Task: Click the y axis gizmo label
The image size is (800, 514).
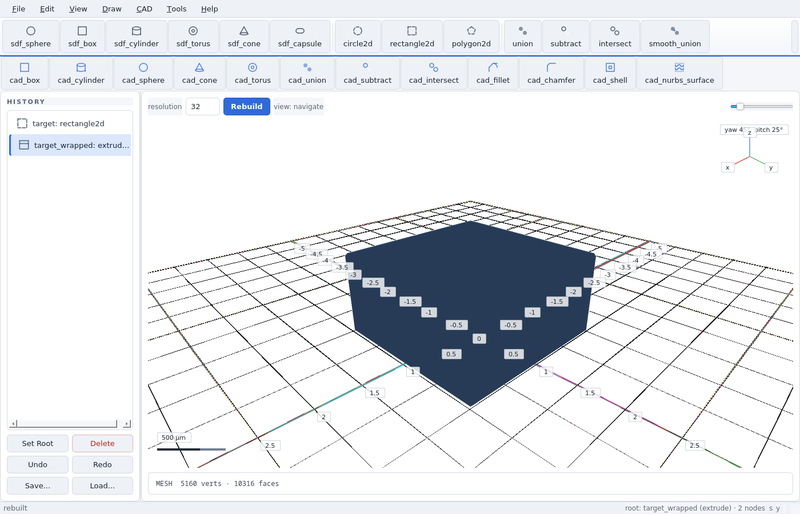Action: tap(771, 167)
